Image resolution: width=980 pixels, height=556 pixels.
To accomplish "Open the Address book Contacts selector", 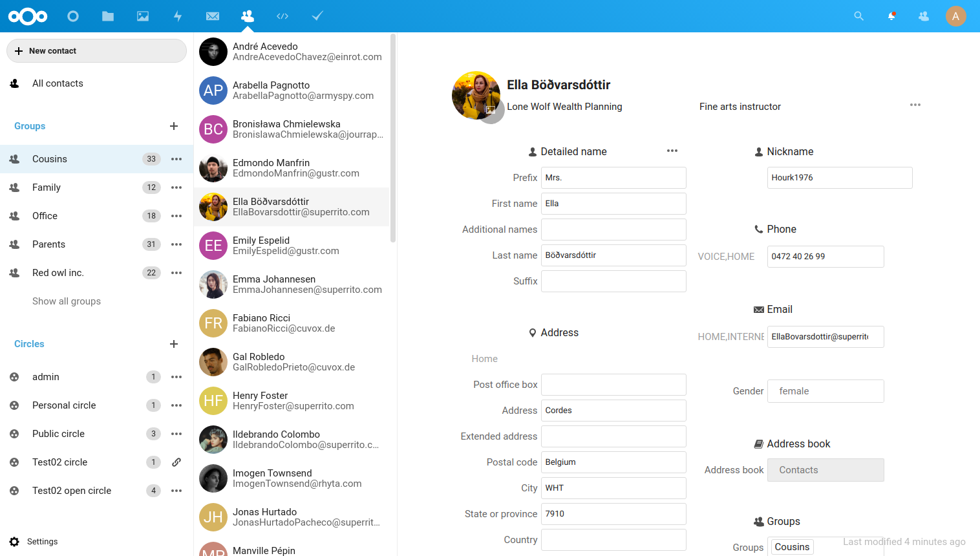I will (825, 470).
